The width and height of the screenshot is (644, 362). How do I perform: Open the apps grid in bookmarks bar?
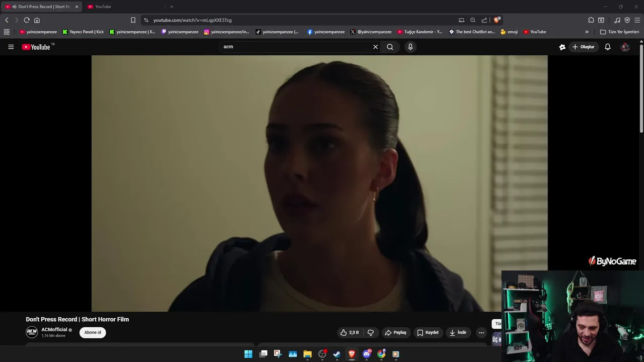(x=7, y=32)
